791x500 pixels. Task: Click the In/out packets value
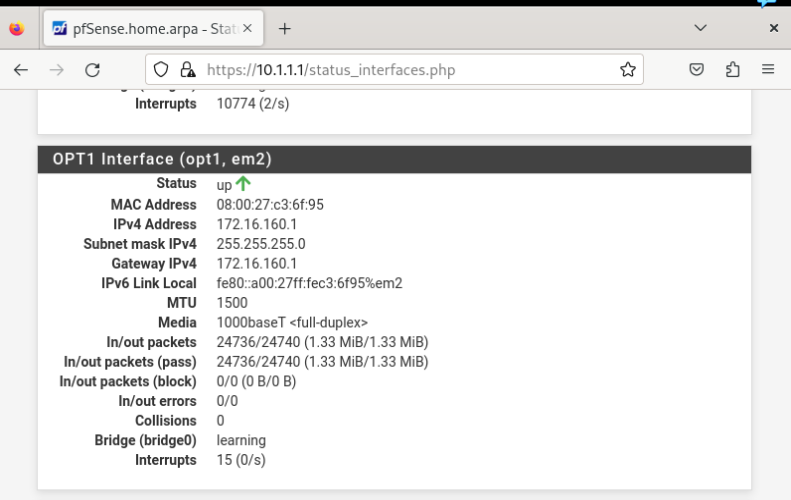(x=322, y=343)
